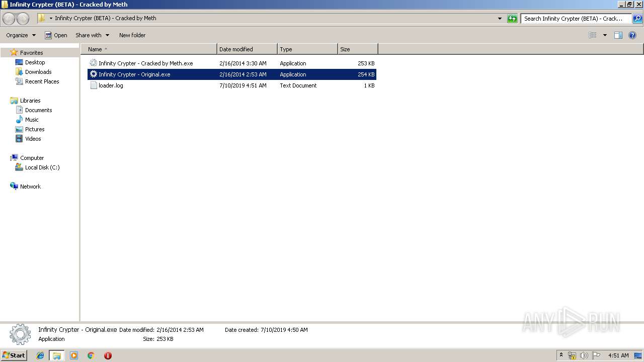Open the Documents library
Screen dimensions: 644x362
tap(38, 110)
